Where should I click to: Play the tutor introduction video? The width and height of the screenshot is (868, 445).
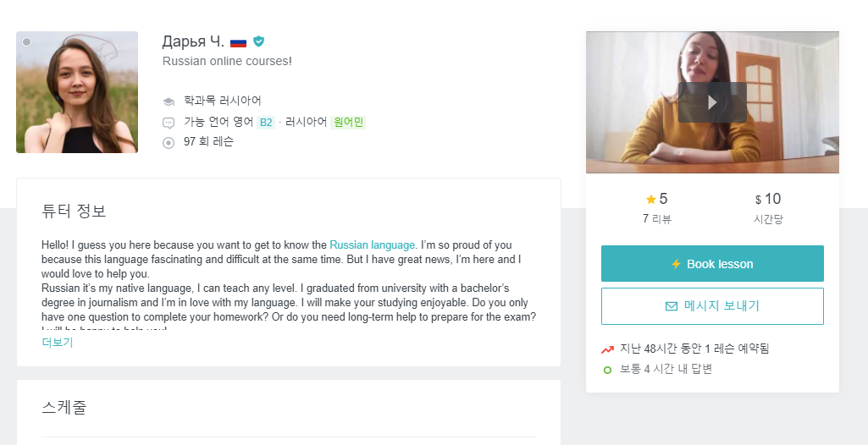coord(712,102)
